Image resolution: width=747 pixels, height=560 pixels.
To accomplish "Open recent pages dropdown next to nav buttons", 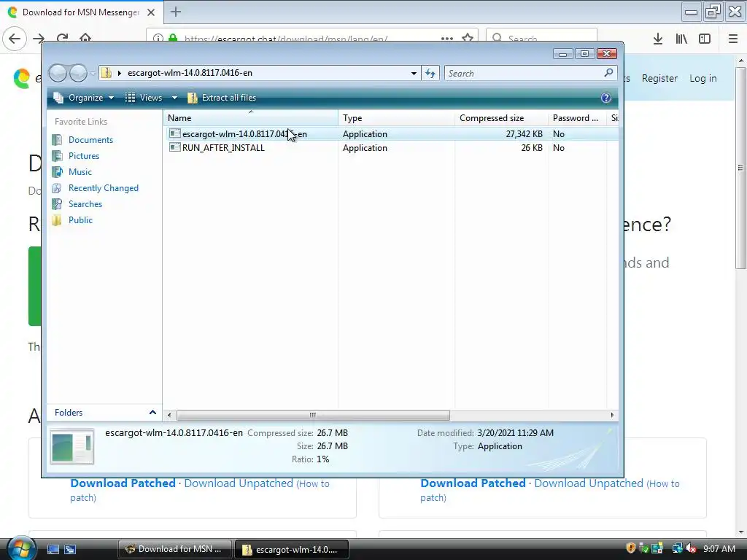I will coord(93,74).
